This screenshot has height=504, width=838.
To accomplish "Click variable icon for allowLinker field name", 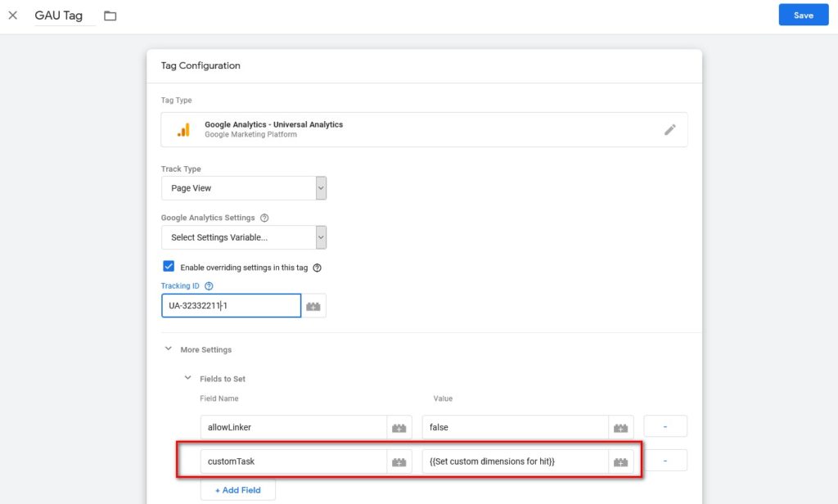I will tap(399, 427).
